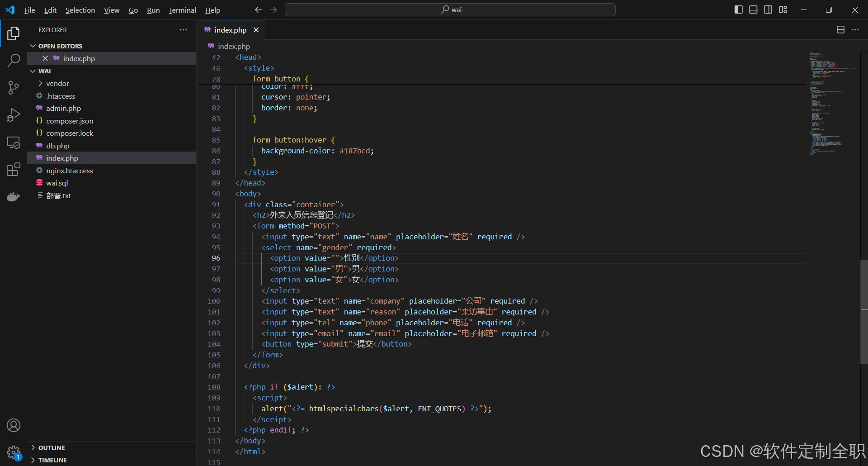This screenshot has height=466, width=868.
Task: Open the Run menu
Action: point(153,10)
